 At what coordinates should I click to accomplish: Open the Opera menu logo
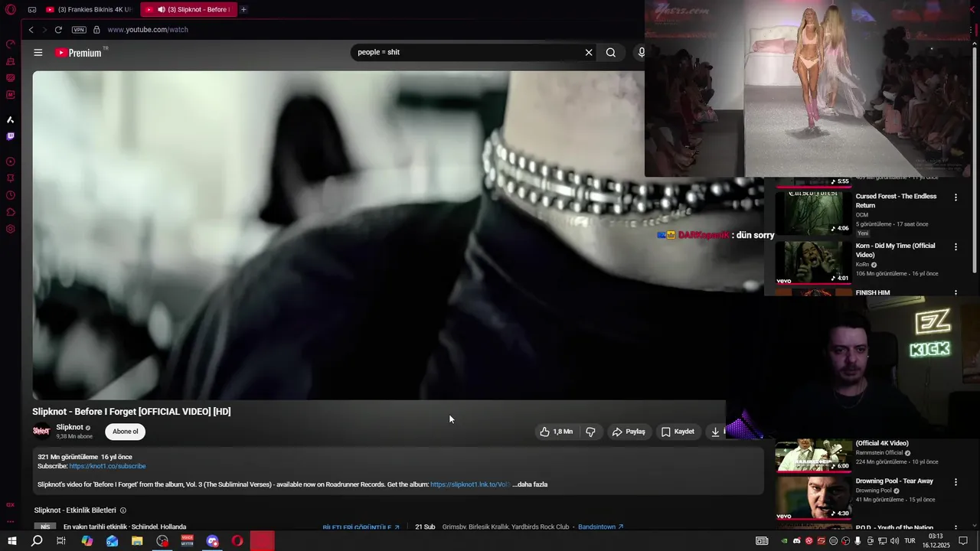11,10
